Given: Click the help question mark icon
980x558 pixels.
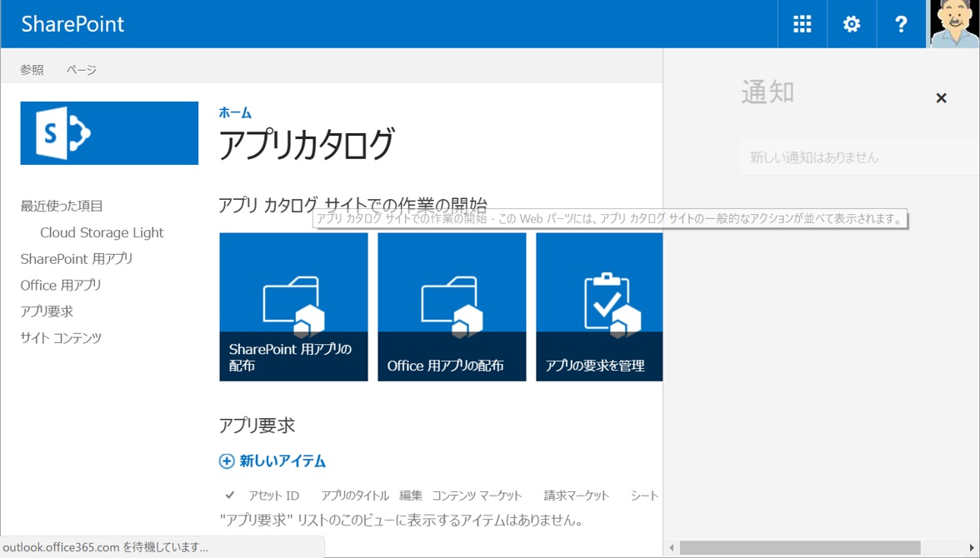Looking at the screenshot, I should pyautogui.click(x=901, y=23).
